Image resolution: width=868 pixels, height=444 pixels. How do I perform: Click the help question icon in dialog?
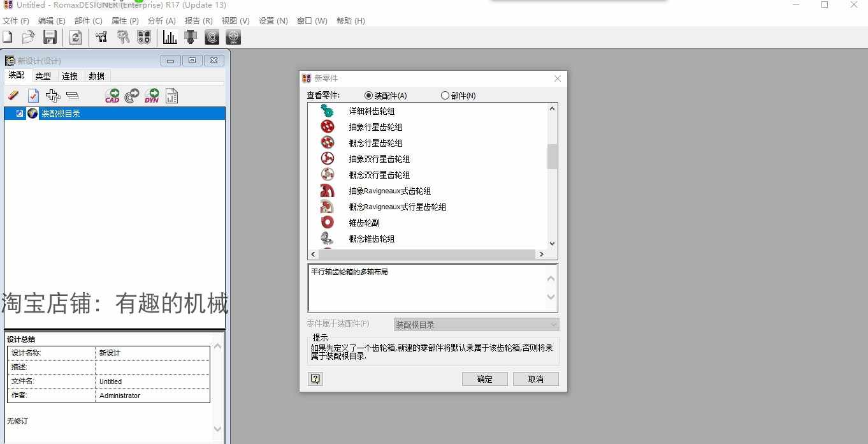(315, 379)
